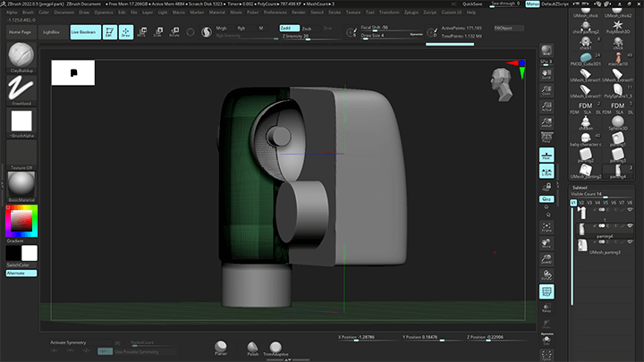Toggle Live Boolean mode
Image resolution: width=644 pixels, height=362 pixels.
tap(86, 32)
